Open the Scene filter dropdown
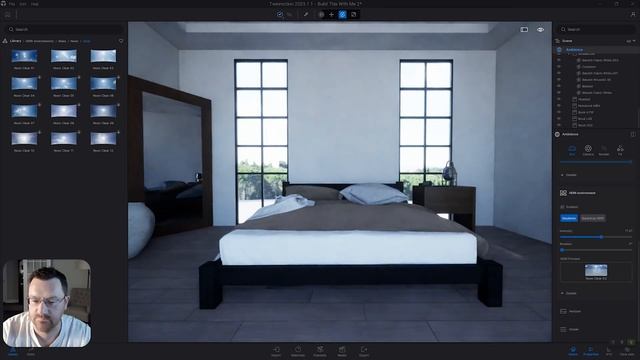Screen dimensions: 640x360 [x=630, y=41]
